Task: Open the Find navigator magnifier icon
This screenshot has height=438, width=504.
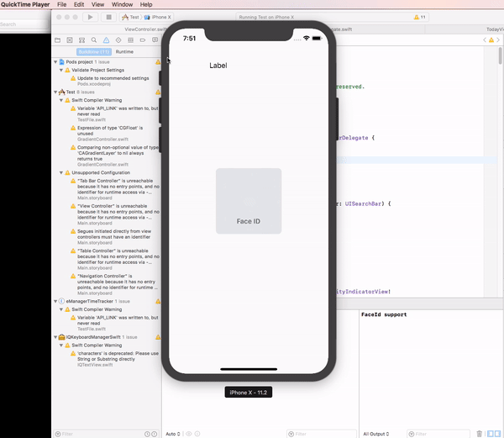Action: coord(94,40)
